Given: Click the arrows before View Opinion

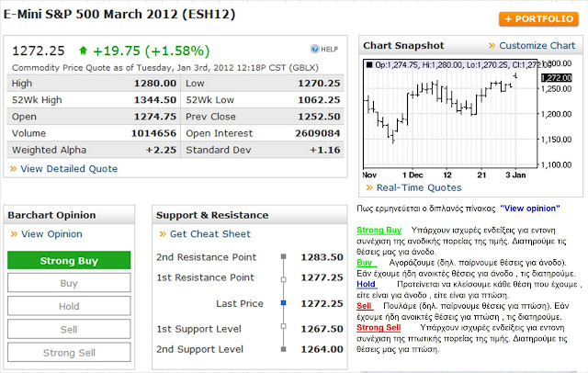Looking at the screenshot, I should click(x=15, y=234).
